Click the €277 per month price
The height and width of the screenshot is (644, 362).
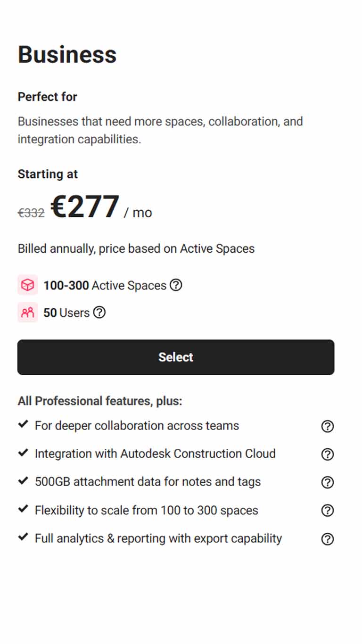point(101,207)
